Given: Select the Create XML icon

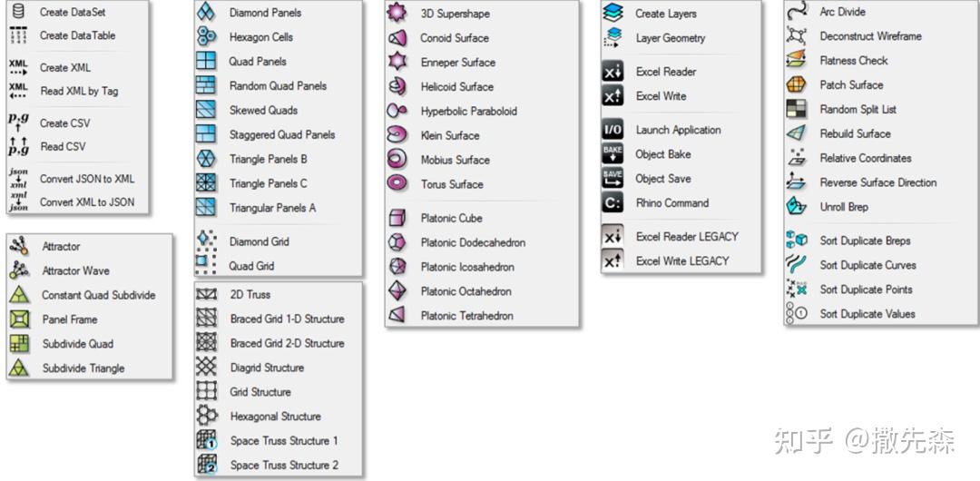Looking at the screenshot, I should 19,67.
